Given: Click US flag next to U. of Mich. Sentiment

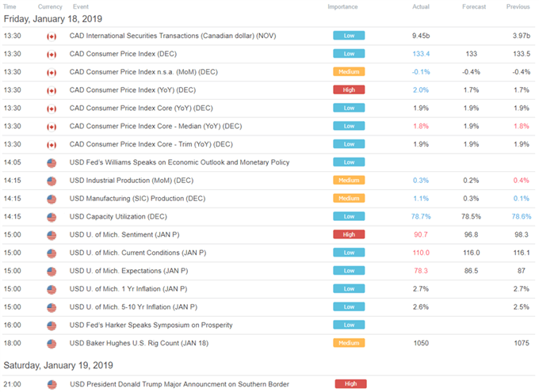Looking at the screenshot, I should pos(52,234).
